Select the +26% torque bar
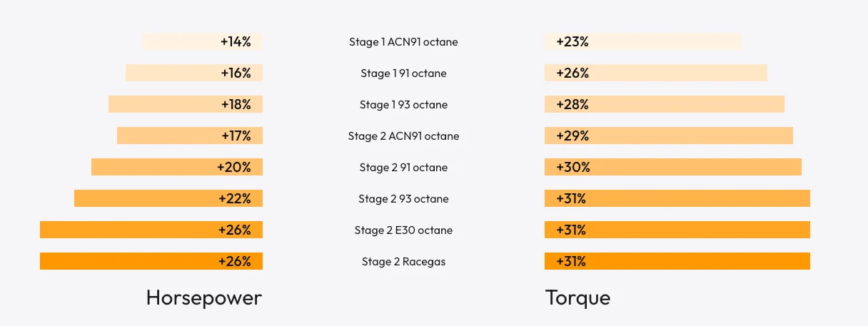 point(656,73)
